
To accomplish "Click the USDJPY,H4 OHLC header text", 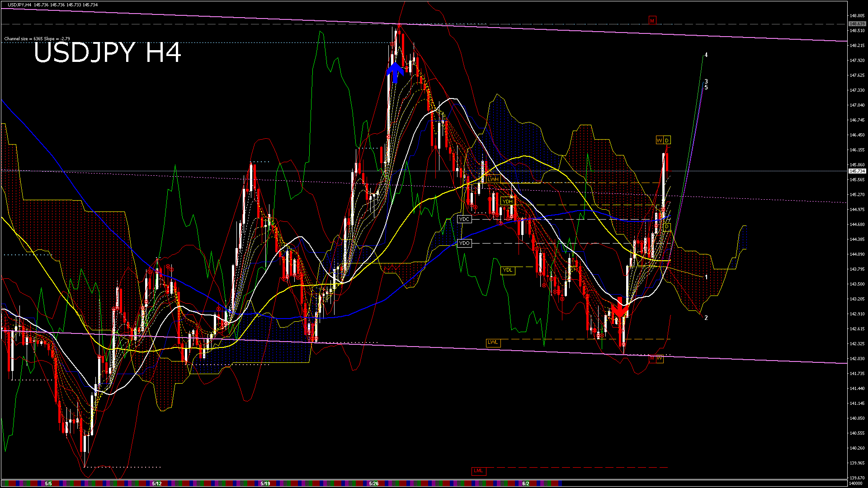I will (x=52, y=5).
